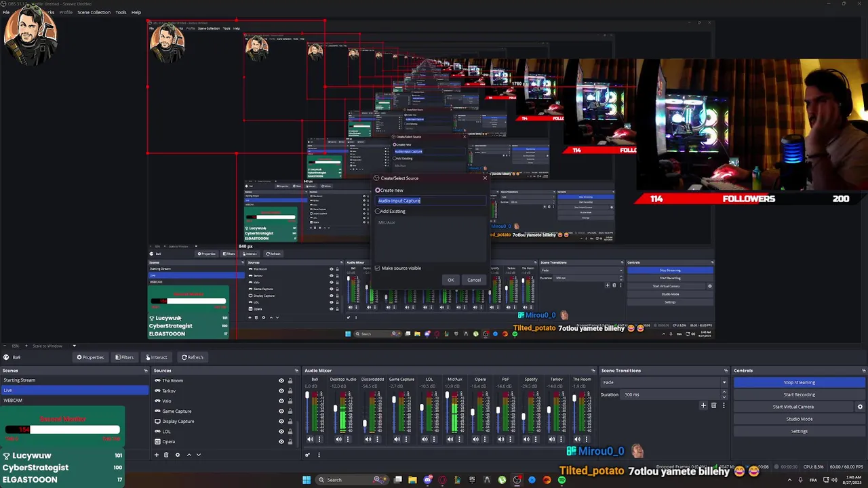Screen dimensions: 868x488
Task: Open Desktop Audio channel options menu
Action: tap(348, 439)
